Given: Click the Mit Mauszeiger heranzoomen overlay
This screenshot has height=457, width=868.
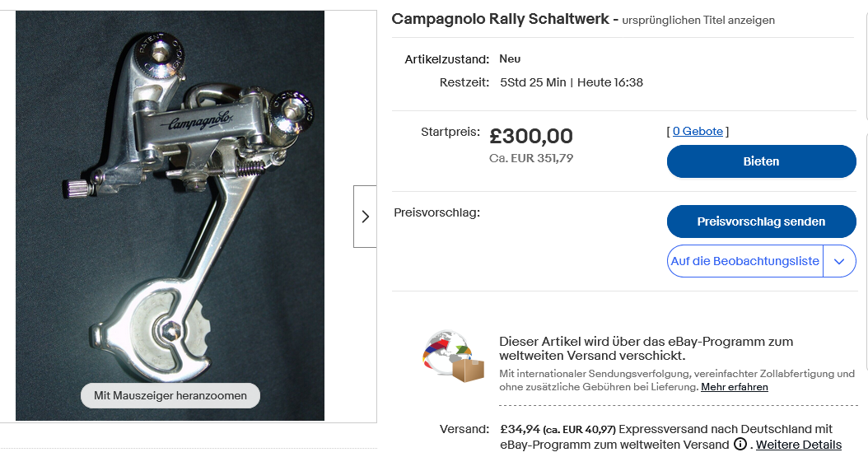Looking at the screenshot, I should click(x=170, y=396).
